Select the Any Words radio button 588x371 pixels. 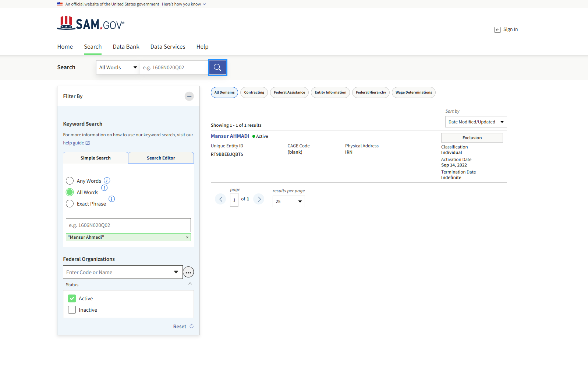click(70, 181)
